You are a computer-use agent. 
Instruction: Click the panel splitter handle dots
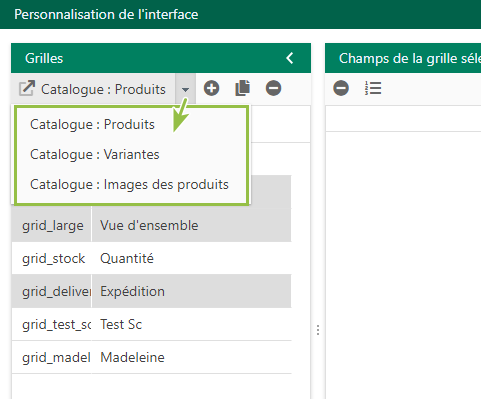[318, 330]
